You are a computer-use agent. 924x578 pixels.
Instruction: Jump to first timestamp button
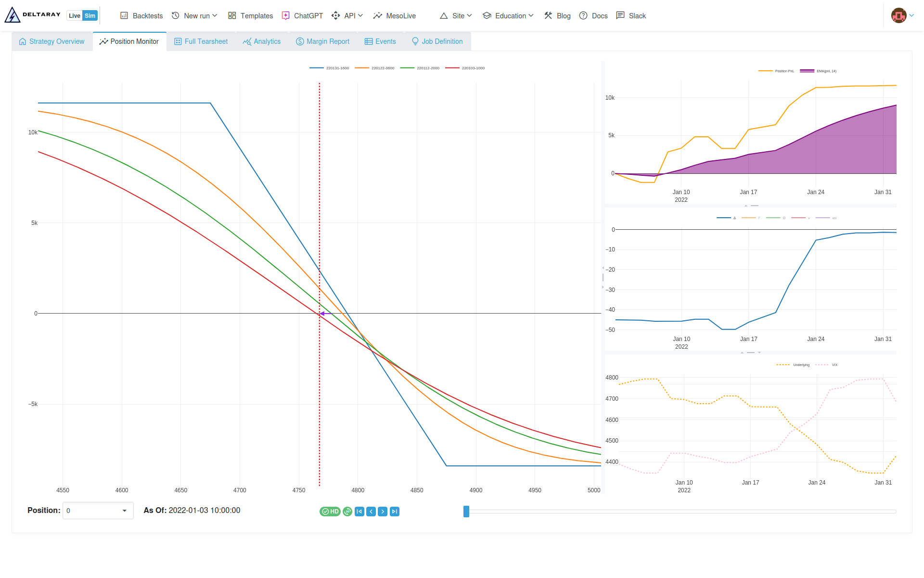359,512
